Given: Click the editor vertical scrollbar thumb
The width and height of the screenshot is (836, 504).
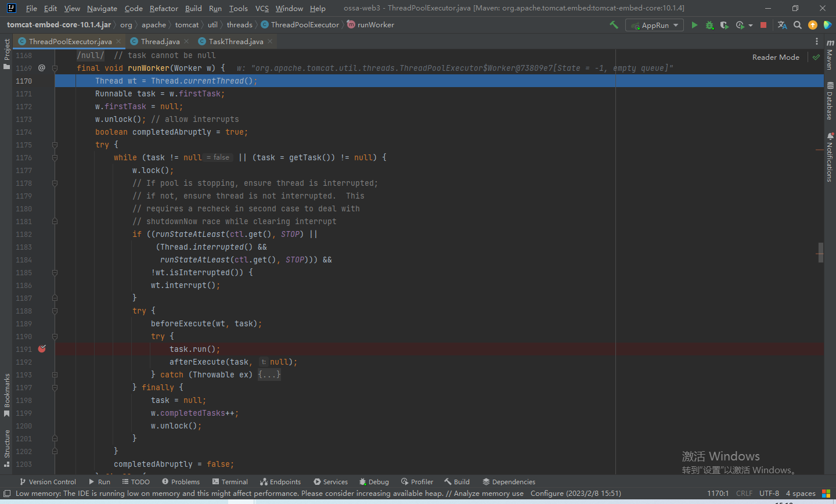Looking at the screenshot, I should [x=821, y=253].
